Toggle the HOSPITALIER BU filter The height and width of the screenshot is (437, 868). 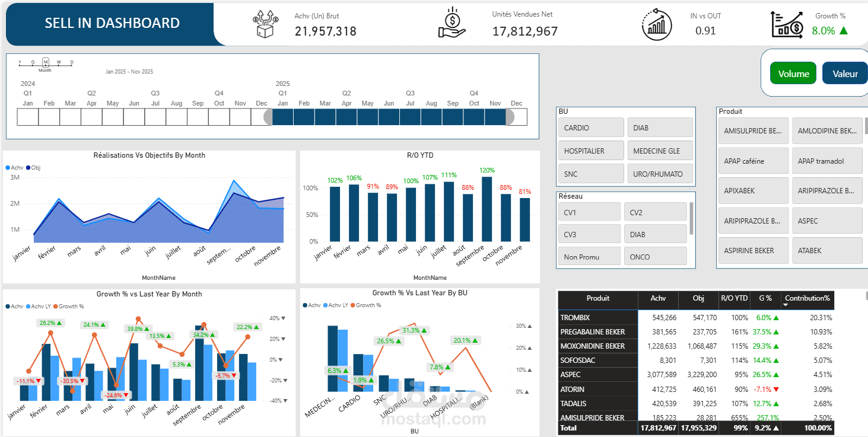[x=591, y=151]
